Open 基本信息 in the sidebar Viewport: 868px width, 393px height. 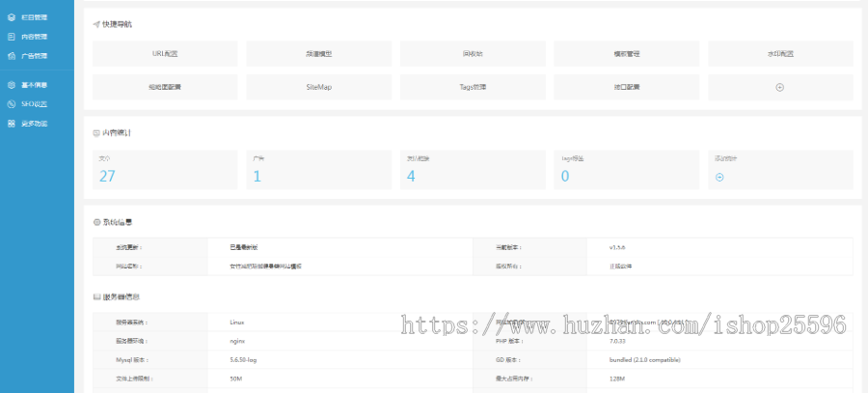pos(34,85)
